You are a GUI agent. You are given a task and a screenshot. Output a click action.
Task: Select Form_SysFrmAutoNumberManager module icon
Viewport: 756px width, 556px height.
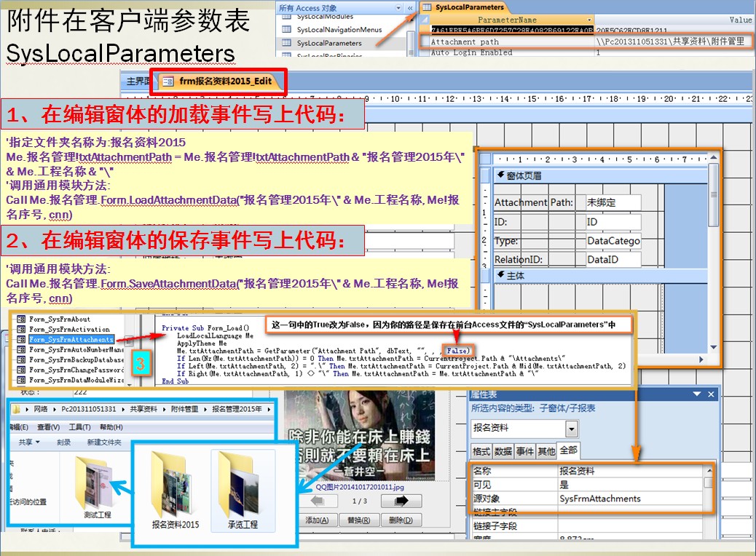pyautogui.click(x=21, y=349)
